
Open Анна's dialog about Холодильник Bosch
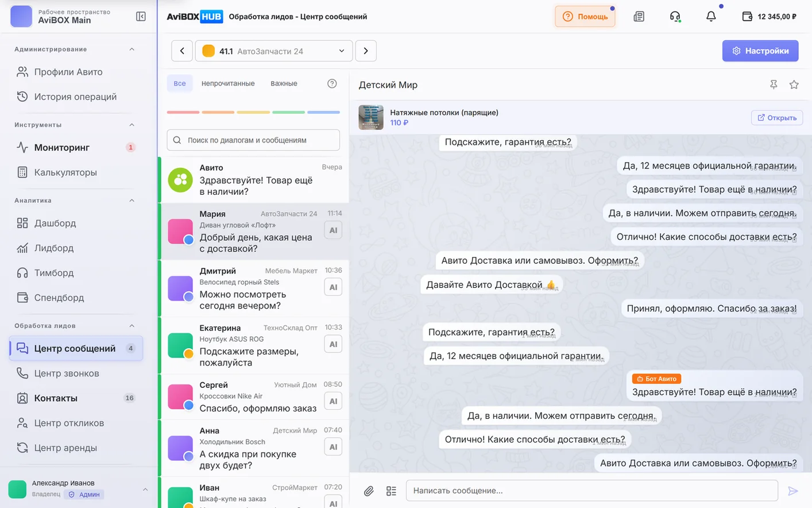tap(254, 448)
